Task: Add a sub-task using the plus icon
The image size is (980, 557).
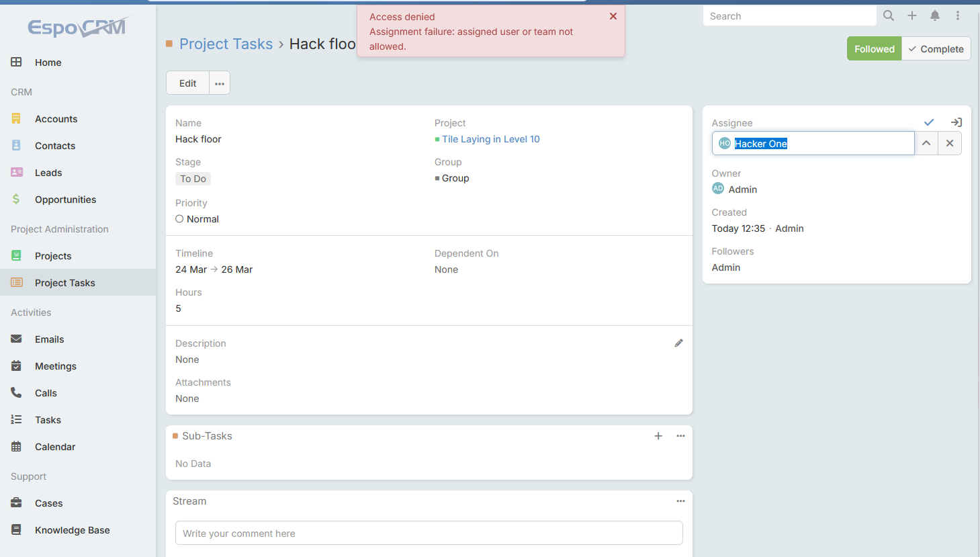Action: [658, 436]
